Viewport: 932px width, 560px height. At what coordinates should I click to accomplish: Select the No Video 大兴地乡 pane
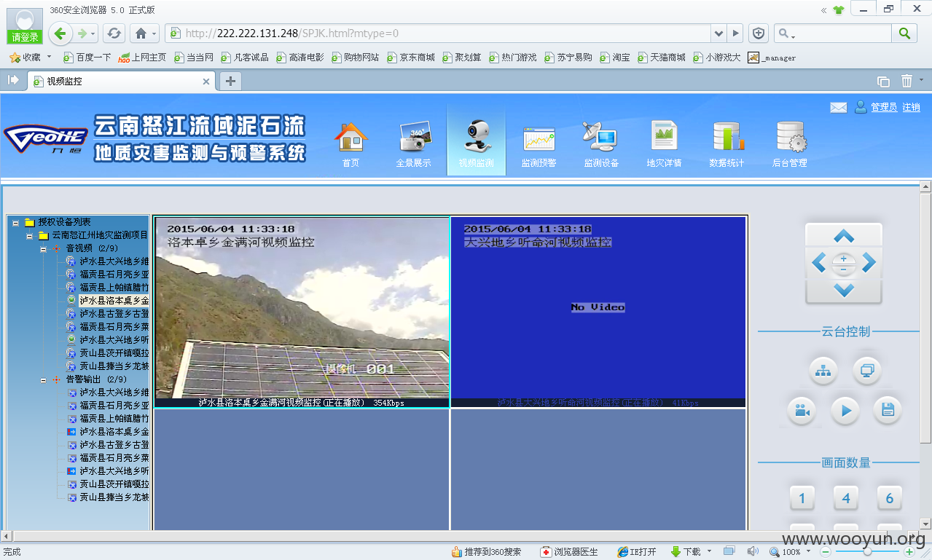598,312
